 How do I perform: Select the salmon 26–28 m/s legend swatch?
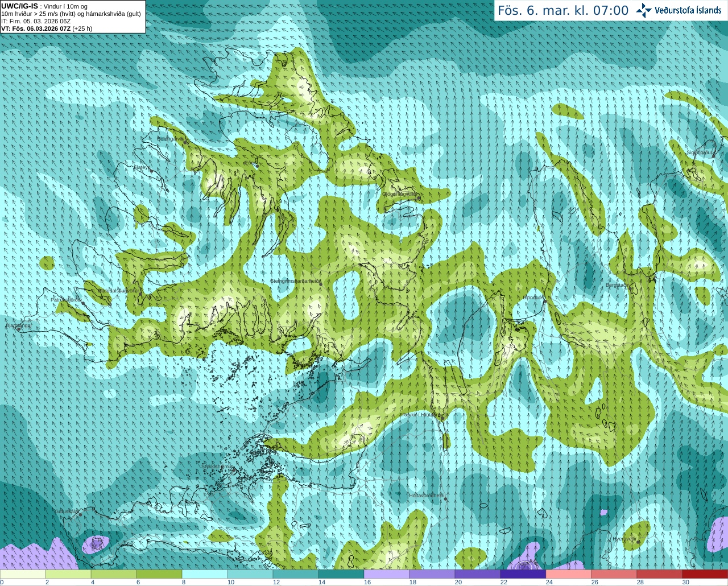click(x=614, y=574)
